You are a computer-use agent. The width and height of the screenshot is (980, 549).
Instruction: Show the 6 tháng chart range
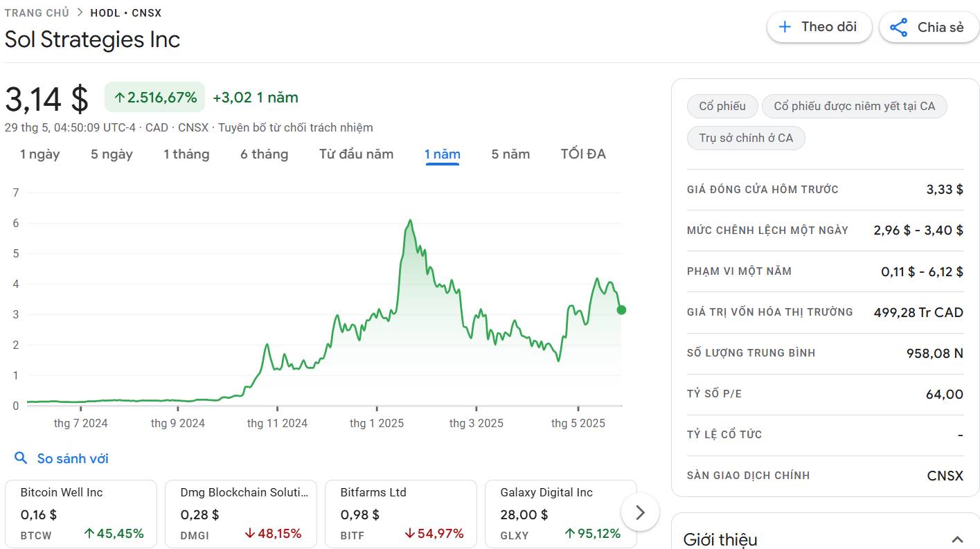264,154
